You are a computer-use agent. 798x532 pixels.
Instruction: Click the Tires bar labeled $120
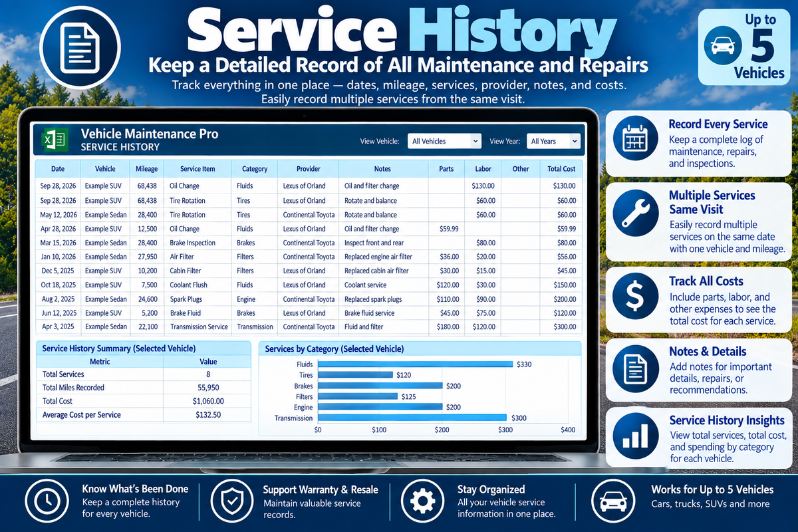(x=354, y=375)
